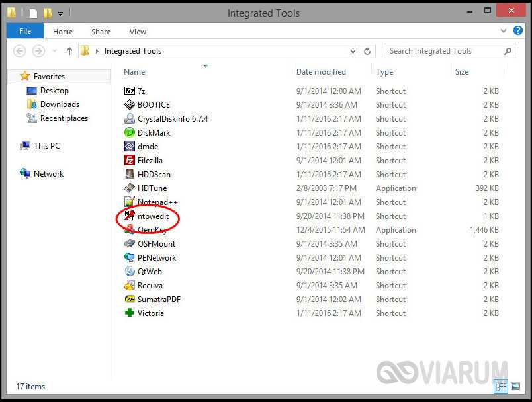Image resolution: width=532 pixels, height=402 pixels.
Task: Select This PC in navigation pane
Action: pos(46,146)
